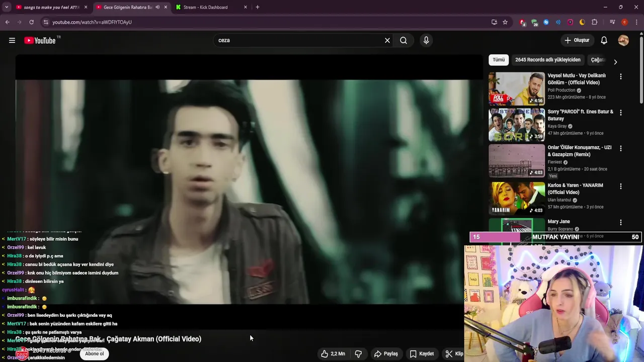The width and height of the screenshot is (644, 362).
Task: Select the 2645 Records adlı yükleyiciden chip
Action: click(548, 60)
